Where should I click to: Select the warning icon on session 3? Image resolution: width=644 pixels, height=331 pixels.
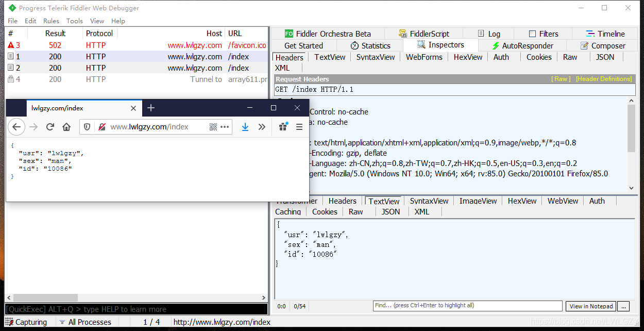(x=11, y=45)
